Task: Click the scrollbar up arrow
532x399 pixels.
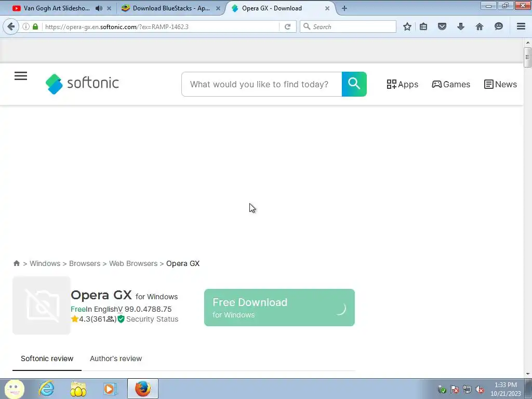Action: pos(527,43)
